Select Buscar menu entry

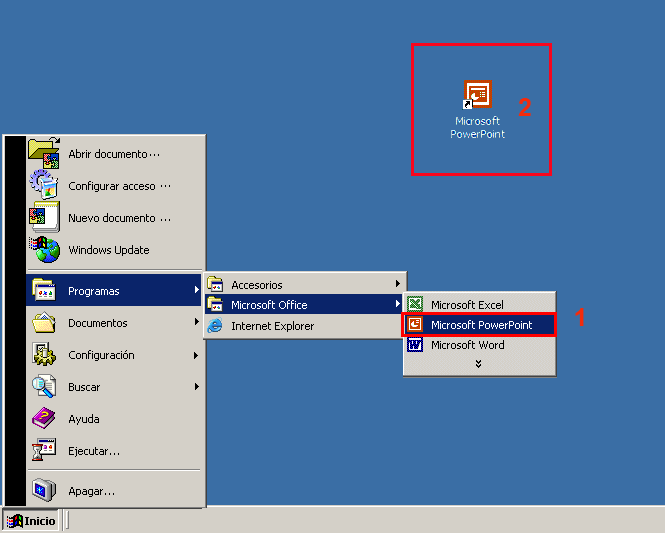pos(115,386)
